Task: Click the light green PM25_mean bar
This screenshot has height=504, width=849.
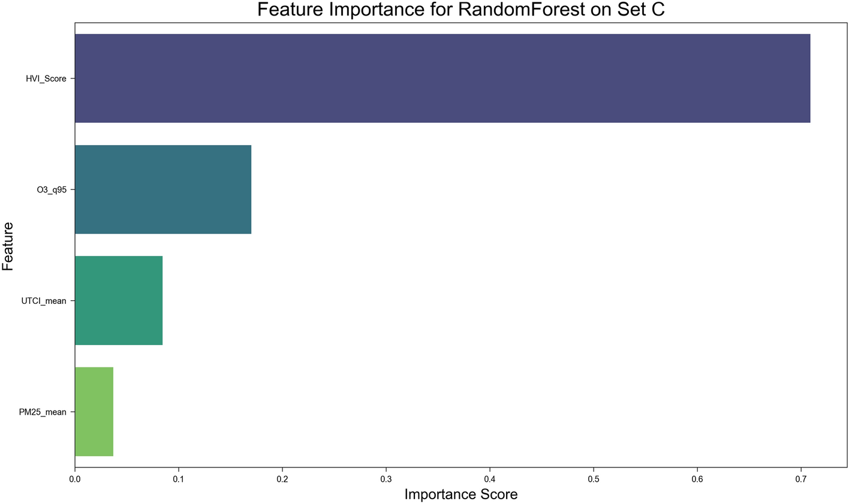Action: 94,412
